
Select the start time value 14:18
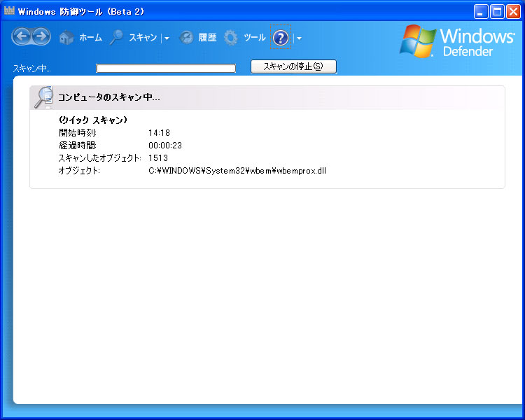click(159, 132)
